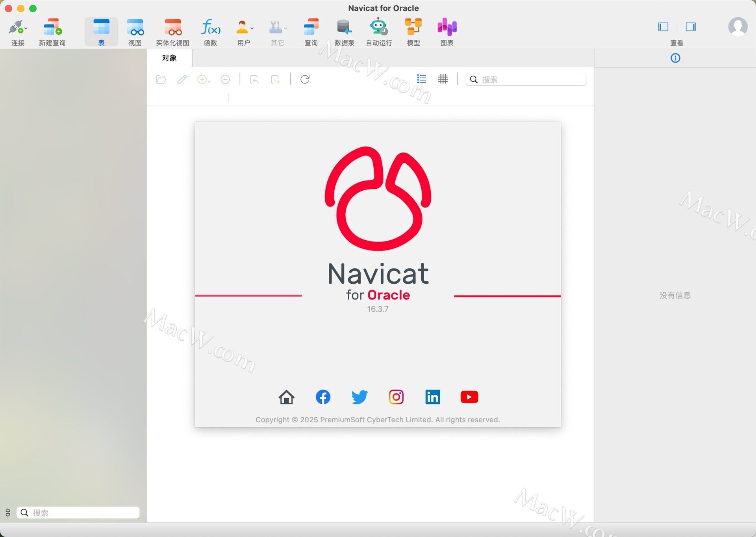
Task: Show 函数 (Function) objects
Action: point(211,32)
